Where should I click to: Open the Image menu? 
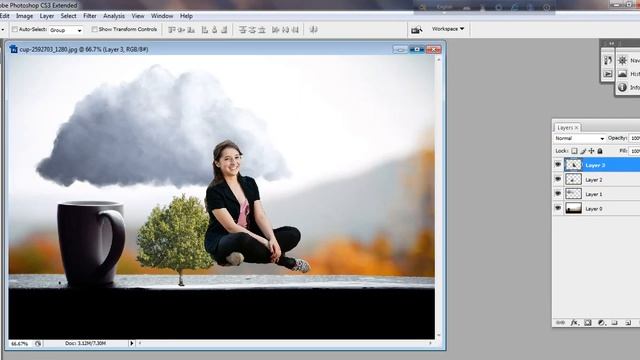(x=24, y=16)
